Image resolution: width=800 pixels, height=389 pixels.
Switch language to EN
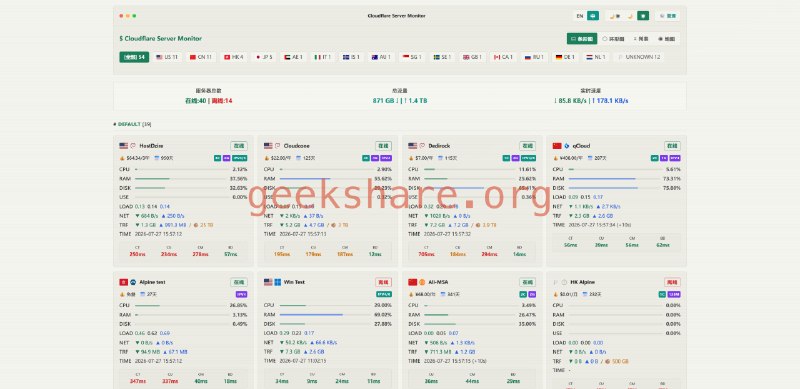580,16
